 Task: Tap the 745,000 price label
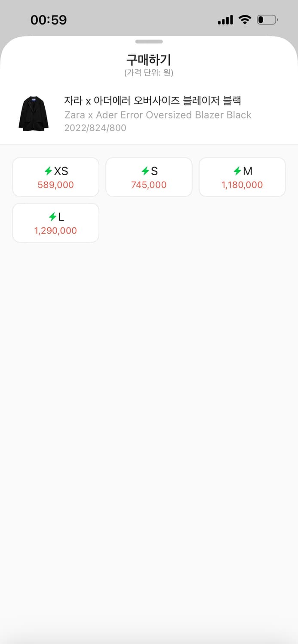(149, 185)
